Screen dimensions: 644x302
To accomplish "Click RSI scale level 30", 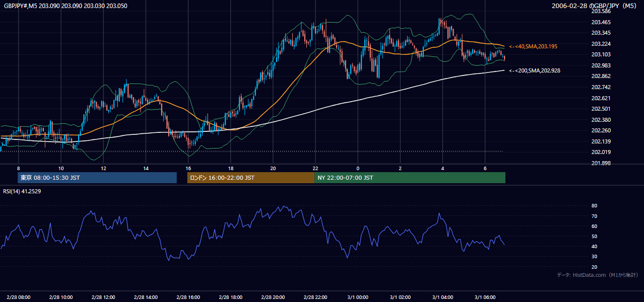I will pos(594,257).
